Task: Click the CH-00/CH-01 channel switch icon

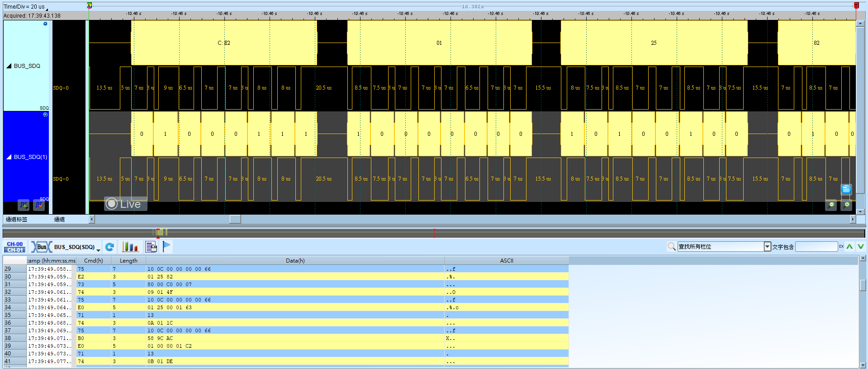Action: click(x=15, y=247)
